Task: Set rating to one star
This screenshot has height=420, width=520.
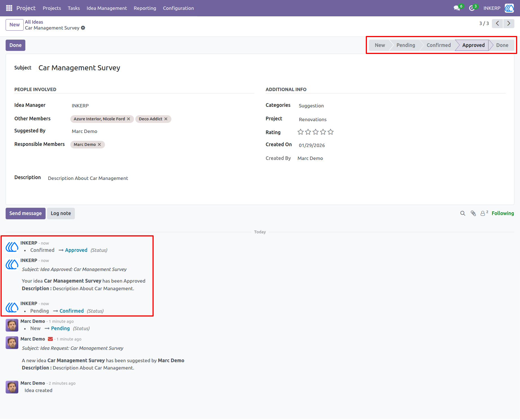Action: point(301,132)
